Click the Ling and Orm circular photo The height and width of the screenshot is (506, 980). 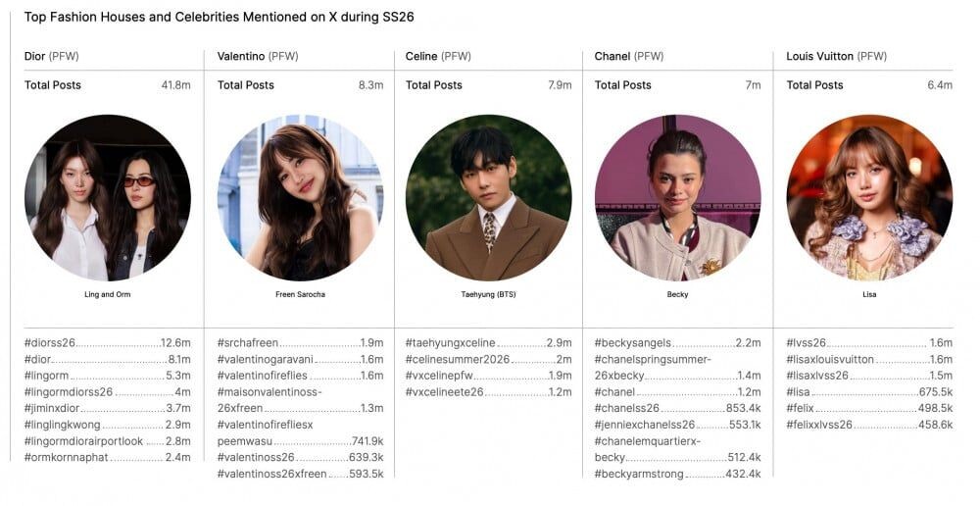click(x=108, y=198)
